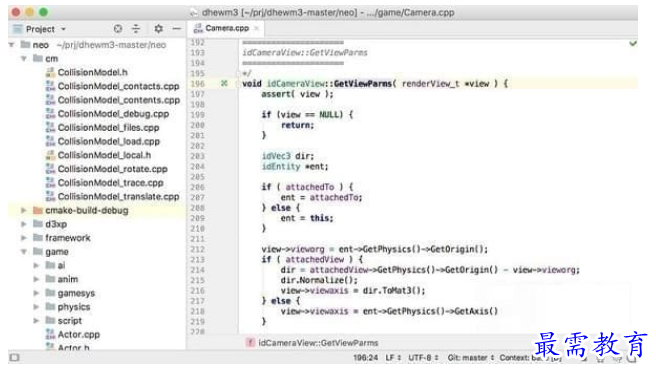Viewport: 656px width, 376px height.
Task: Click the neo project root label
Action: [41, 45]
